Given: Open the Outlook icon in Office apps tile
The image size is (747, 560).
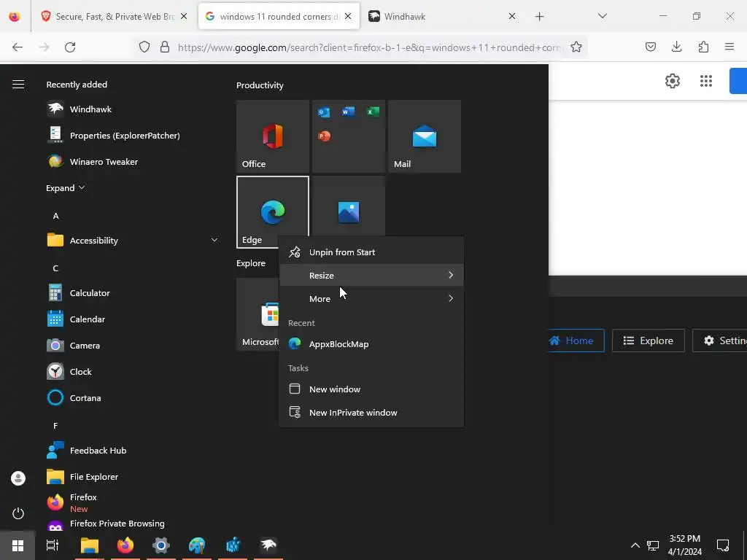Looking at the screenshot, I should coord(324,112).
